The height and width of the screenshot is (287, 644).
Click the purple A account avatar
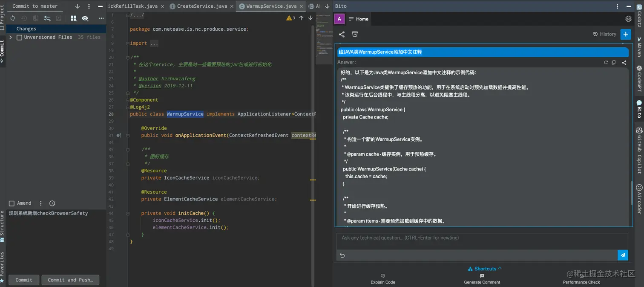(x=339, y=19)
